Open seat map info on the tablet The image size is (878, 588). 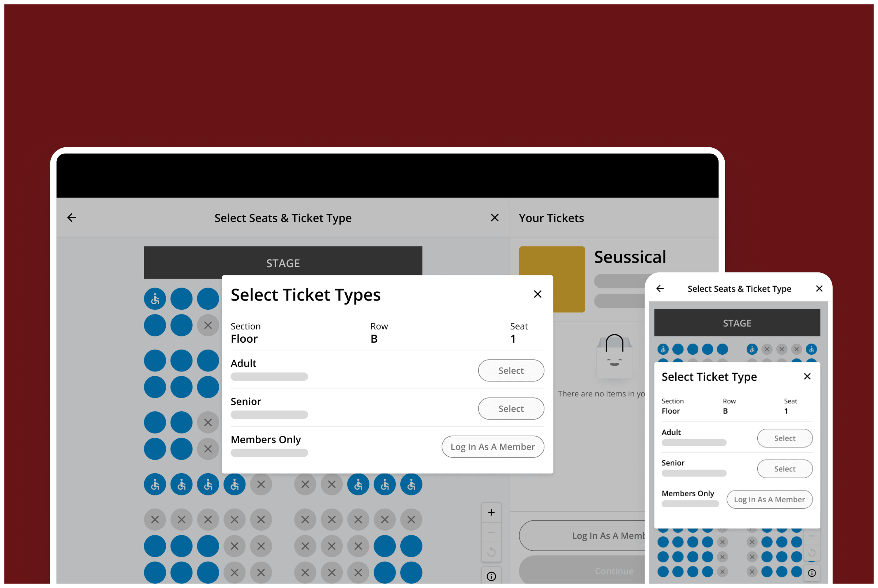tap(491, 576)
